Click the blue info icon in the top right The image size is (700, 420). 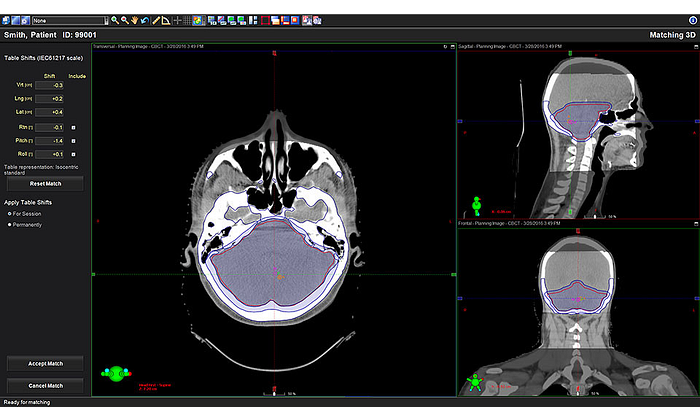pos(693,21)
